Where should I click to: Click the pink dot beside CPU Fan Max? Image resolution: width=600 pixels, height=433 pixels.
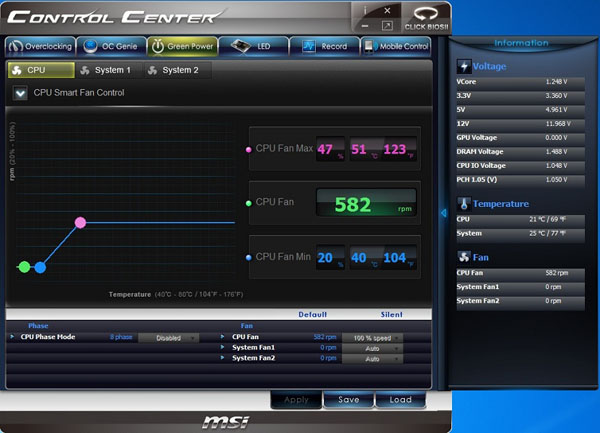[x=249, y=150]
